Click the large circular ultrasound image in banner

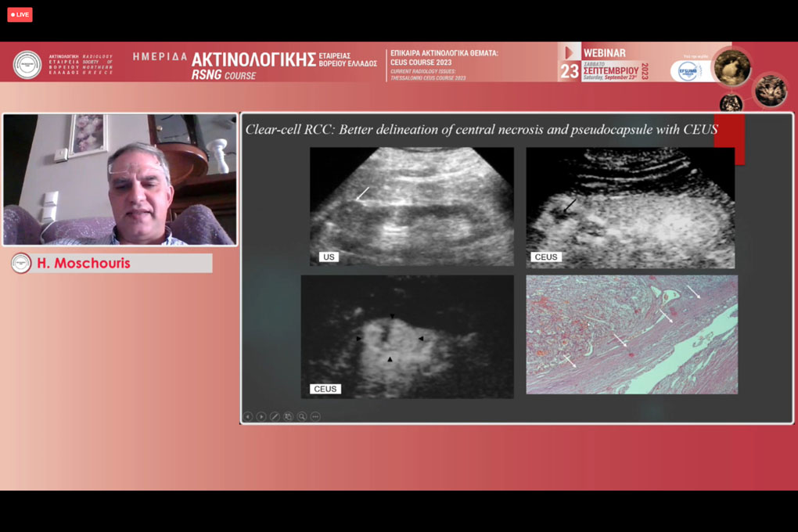point(732,67)
